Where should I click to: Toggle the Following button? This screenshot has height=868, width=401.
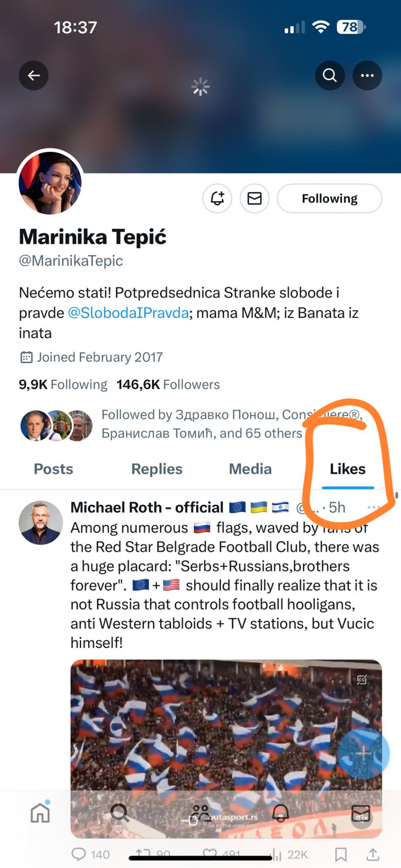point(329,199)
